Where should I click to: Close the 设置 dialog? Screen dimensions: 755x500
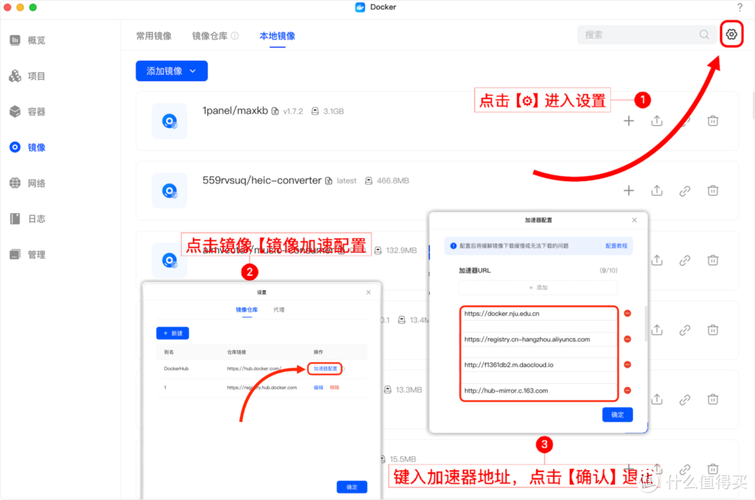[x=368, y=292]
